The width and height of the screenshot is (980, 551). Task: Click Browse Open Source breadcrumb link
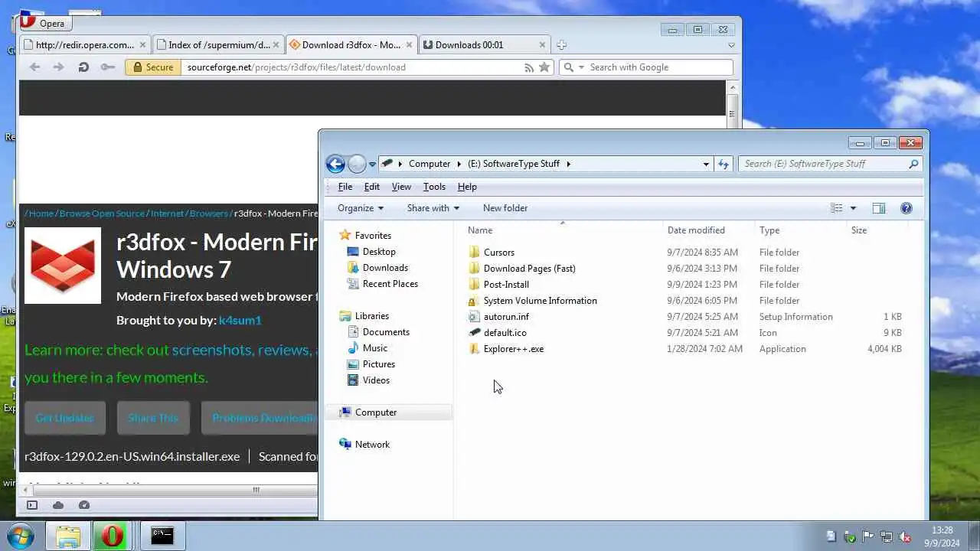tap(102, 214)
